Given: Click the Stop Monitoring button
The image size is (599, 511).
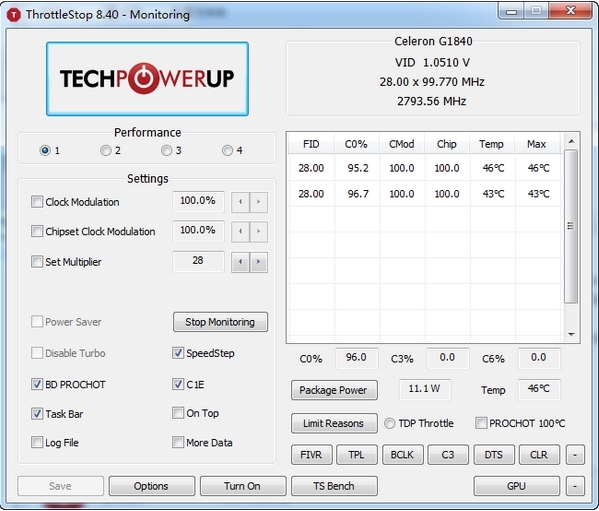Looking at the screenshot, I should pos(220,322).
